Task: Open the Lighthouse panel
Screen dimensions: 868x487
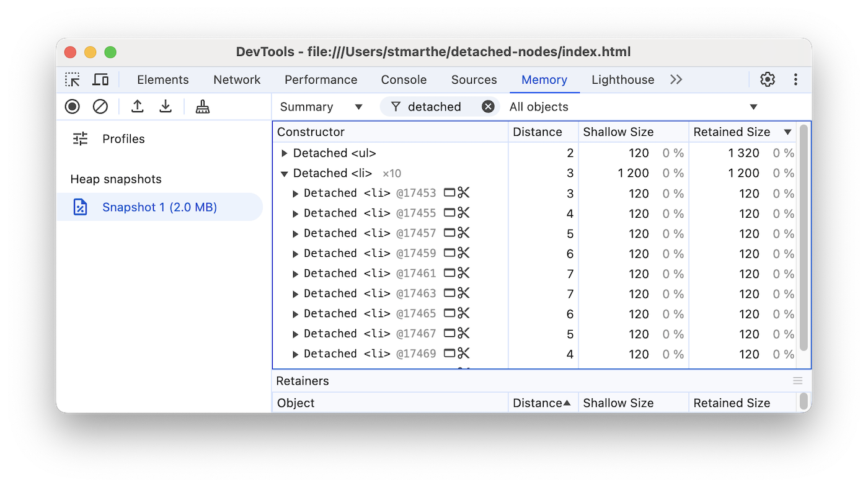Action: point(622,79)
